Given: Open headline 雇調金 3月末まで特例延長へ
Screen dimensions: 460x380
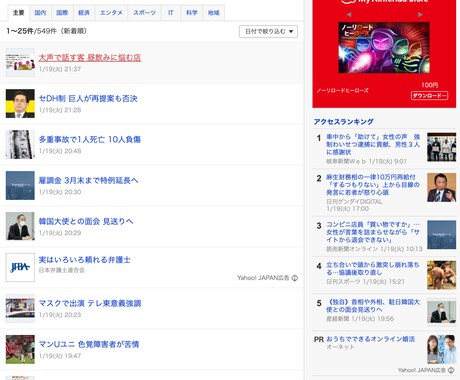Looking at the screenshot, I should [x=88, y=180].
